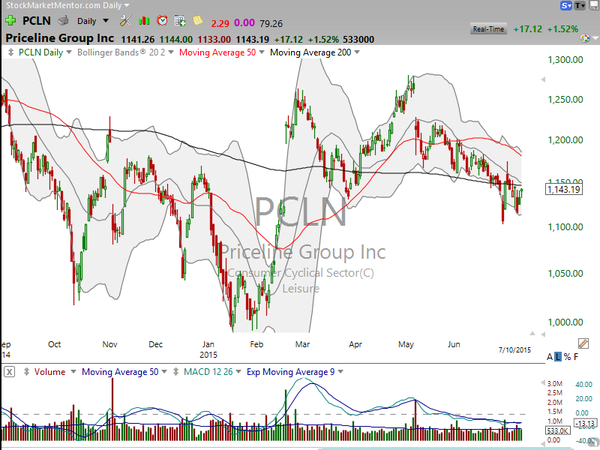Click the PCLN ticker symbol text

pos(37,21)
